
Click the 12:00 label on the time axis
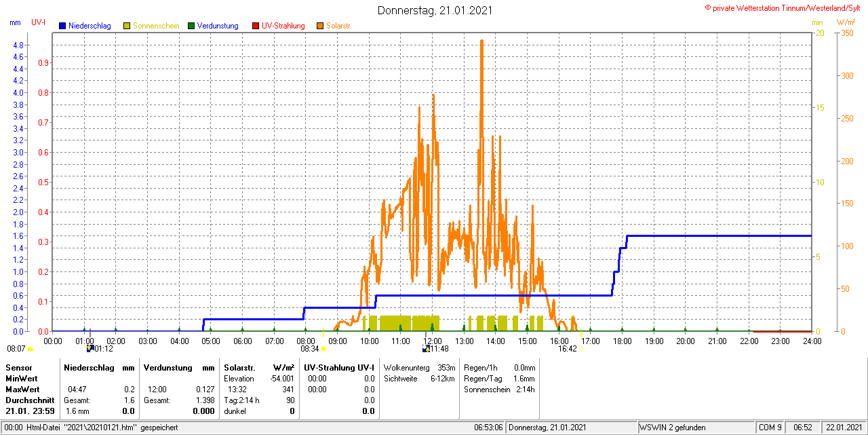pyautogui.click(x=433, y=341)
